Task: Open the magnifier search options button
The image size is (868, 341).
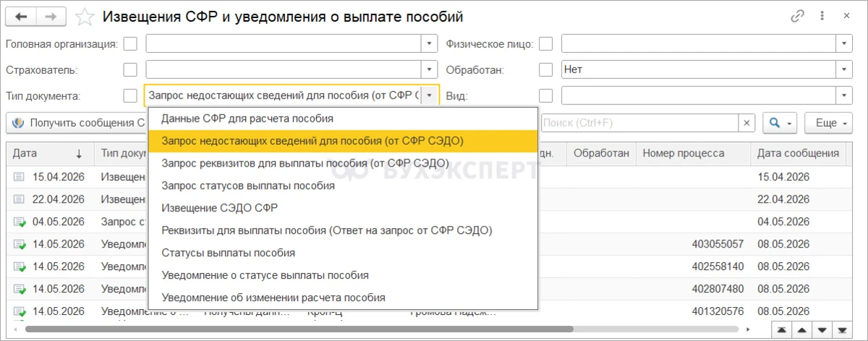Action: (780, 123)
